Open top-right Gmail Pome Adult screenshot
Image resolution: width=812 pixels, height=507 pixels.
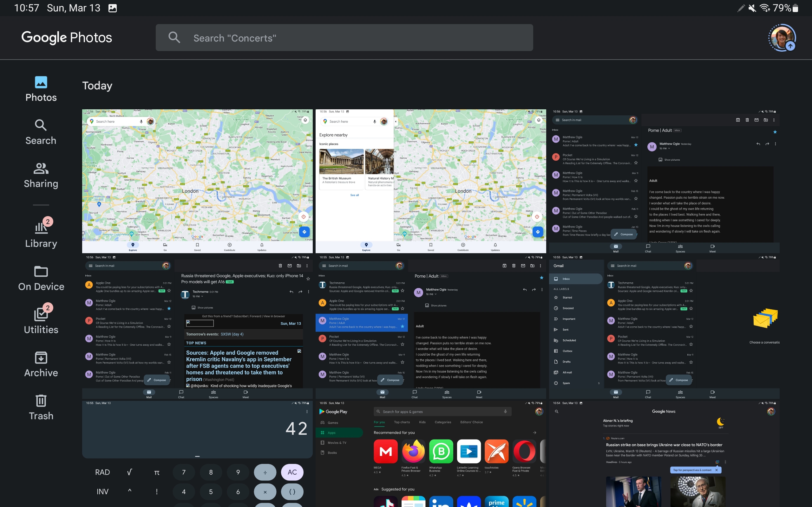[664, 181]
